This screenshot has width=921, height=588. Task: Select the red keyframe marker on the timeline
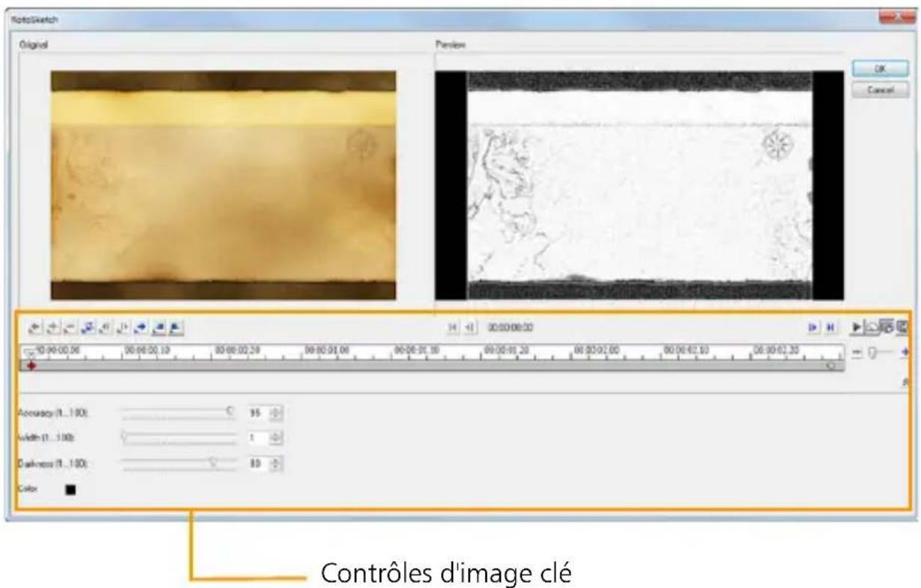pos(32,366)
